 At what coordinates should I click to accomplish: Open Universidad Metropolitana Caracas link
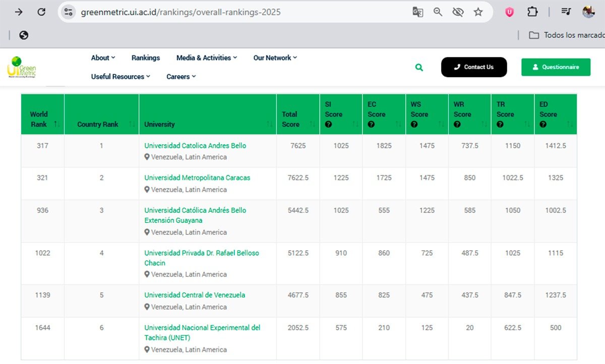197,178
